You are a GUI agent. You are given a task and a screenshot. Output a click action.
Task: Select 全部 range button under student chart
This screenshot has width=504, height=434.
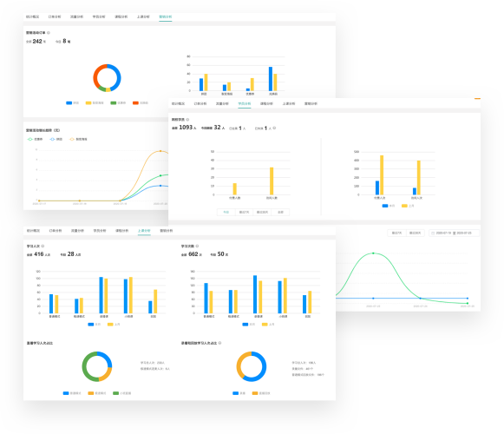pos(280,213)
